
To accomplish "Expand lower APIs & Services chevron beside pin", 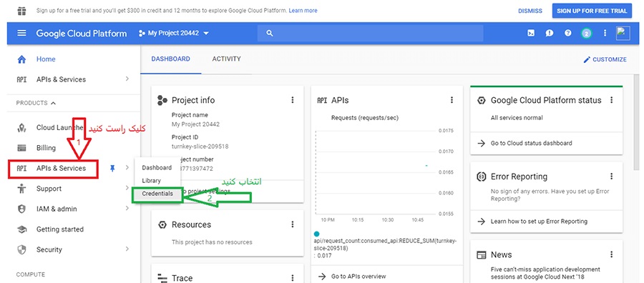I will 127,167.
